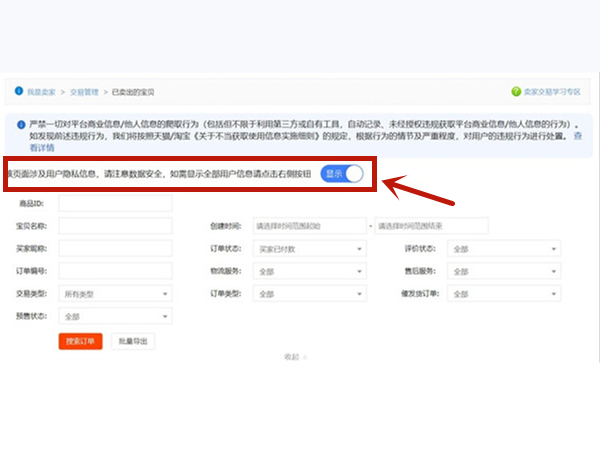Collapse the filter panel with 收起

(x=292, y=356)
